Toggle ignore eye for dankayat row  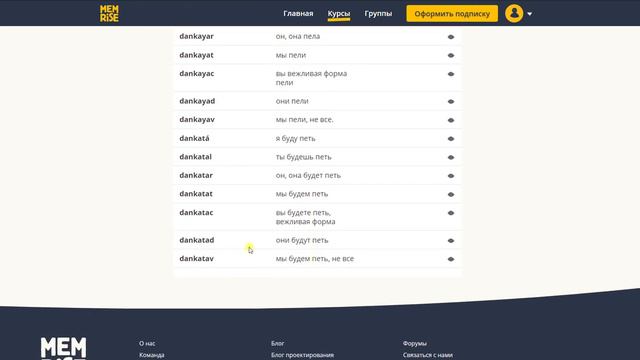coord(451,56)
